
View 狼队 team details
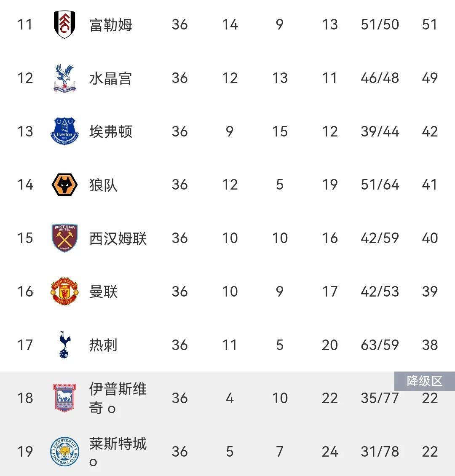point(104,185)
